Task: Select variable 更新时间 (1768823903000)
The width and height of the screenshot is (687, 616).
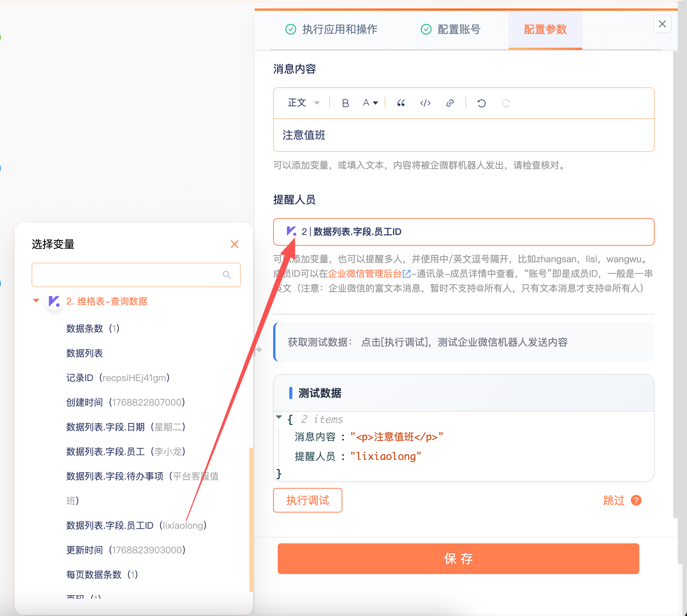Action: (126, 550)
